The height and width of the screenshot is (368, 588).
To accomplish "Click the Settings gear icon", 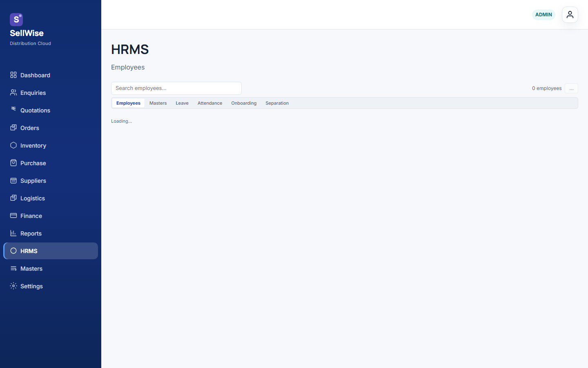I will [x=13, y=286].
